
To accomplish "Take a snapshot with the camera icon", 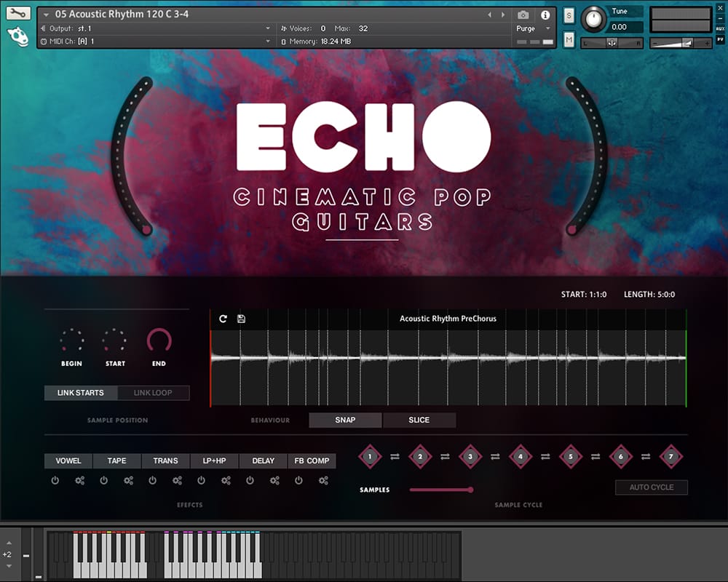I will [523, 15].
